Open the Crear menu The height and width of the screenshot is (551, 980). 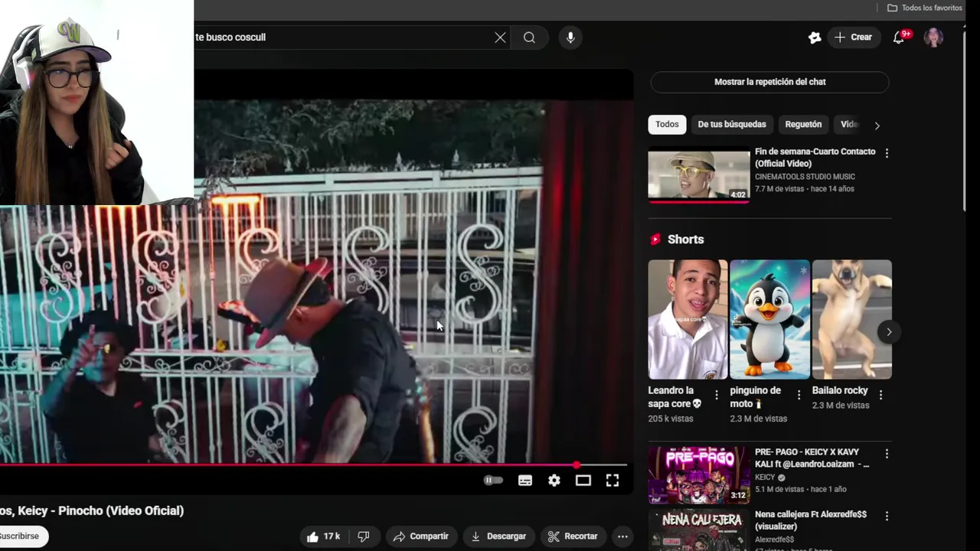[x=853, y=37]
